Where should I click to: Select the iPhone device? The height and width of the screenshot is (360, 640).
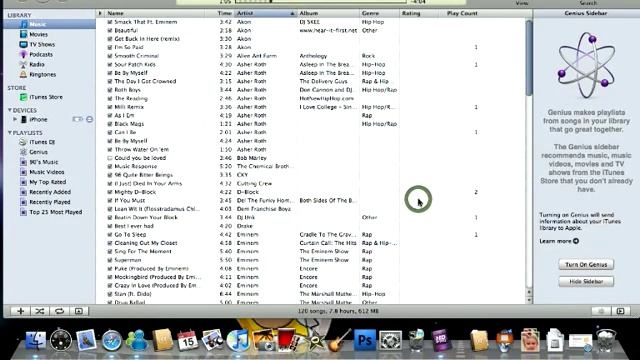38,120
